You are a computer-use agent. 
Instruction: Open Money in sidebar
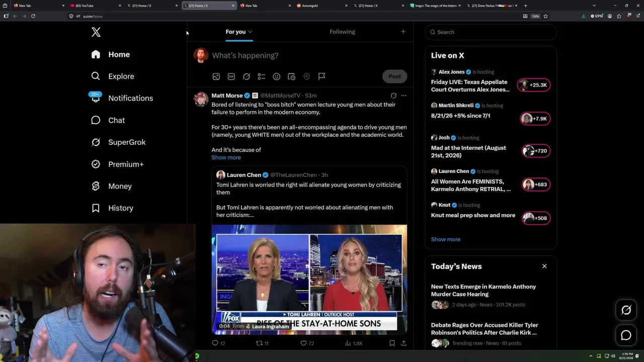click(x=112, y=186)
